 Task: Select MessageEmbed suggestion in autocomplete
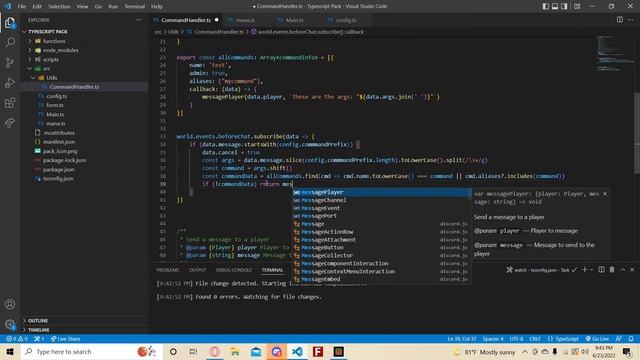(381, 279)
